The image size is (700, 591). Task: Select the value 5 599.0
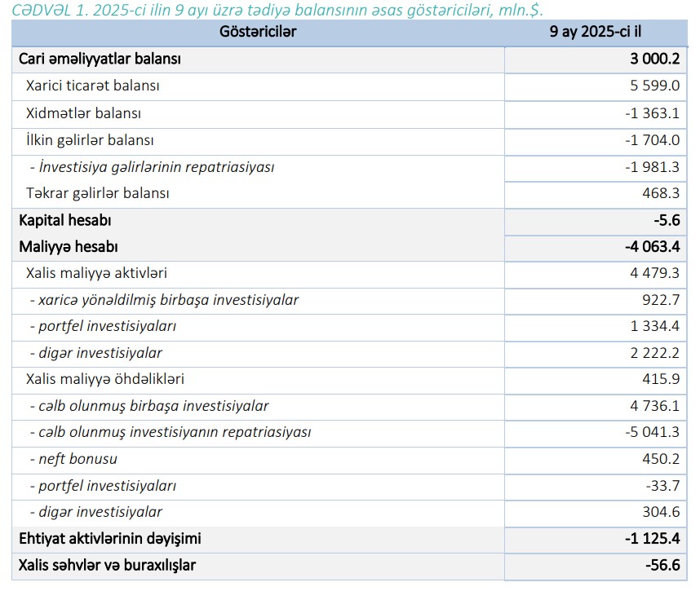point(652,86)
